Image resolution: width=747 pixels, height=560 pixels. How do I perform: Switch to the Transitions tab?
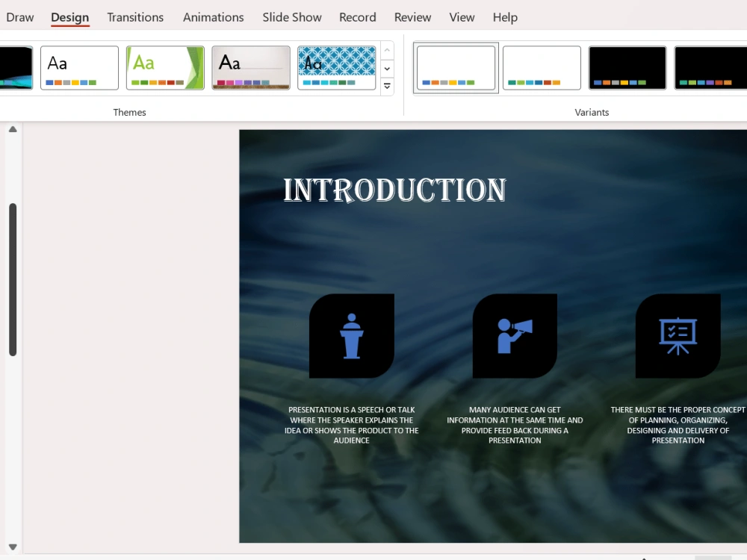click(135, 17)
